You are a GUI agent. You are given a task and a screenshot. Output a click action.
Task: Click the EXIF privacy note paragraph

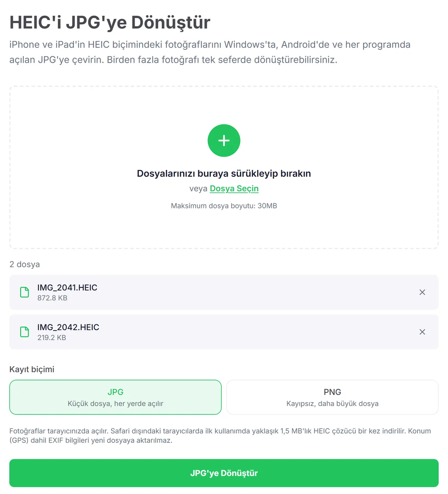click(x=220, y=436)
